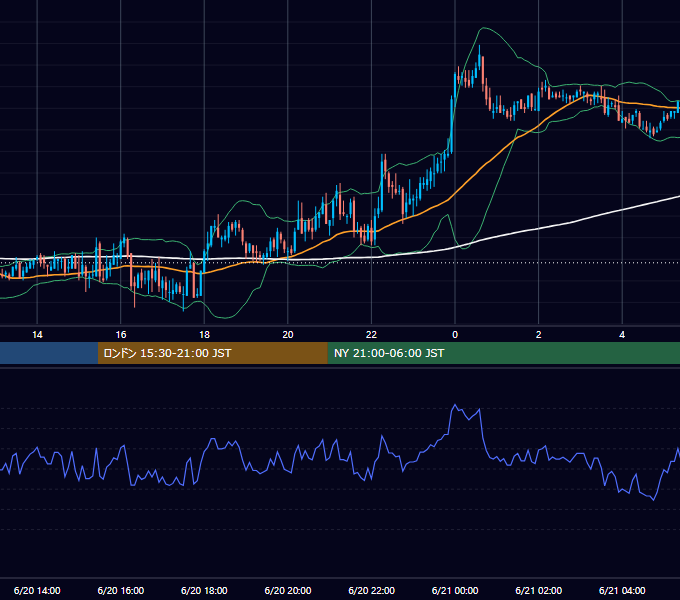Image resolution: width=680 pixels, height=600 pixels.
Task: Click the 6/20 14:00 date label
Action: [x=37, y=590]
